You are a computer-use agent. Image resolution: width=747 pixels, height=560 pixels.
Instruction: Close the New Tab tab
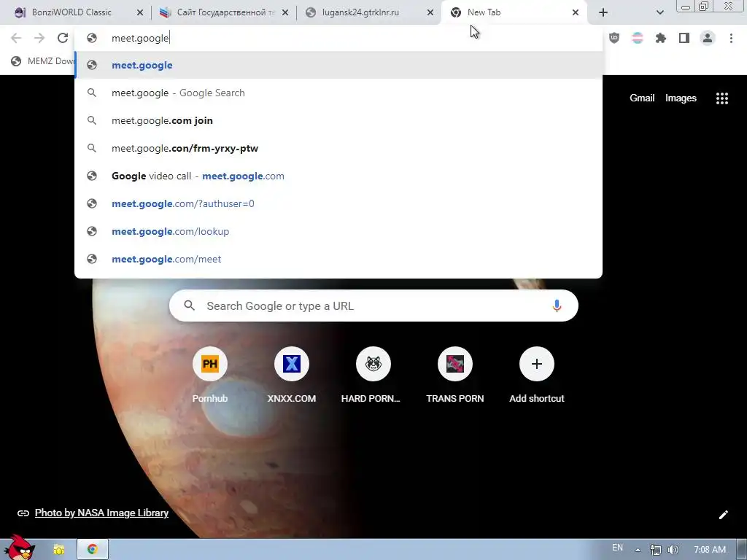(576, 12)
